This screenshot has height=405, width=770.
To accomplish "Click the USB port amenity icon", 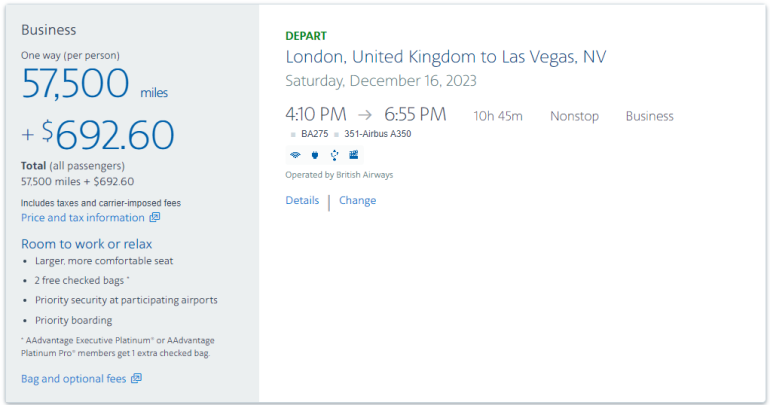I will 334,155.
